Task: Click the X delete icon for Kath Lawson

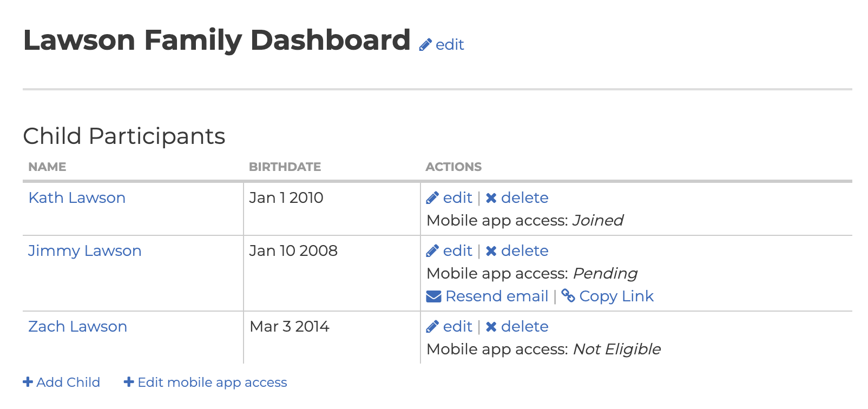Action: [x=491, y=198]
